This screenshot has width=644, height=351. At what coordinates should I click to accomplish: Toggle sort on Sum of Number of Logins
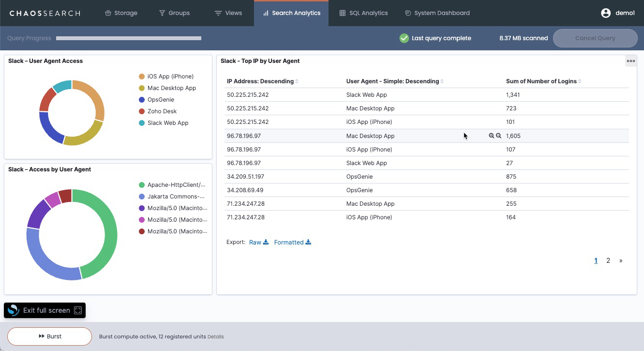[x=580, y=81]
